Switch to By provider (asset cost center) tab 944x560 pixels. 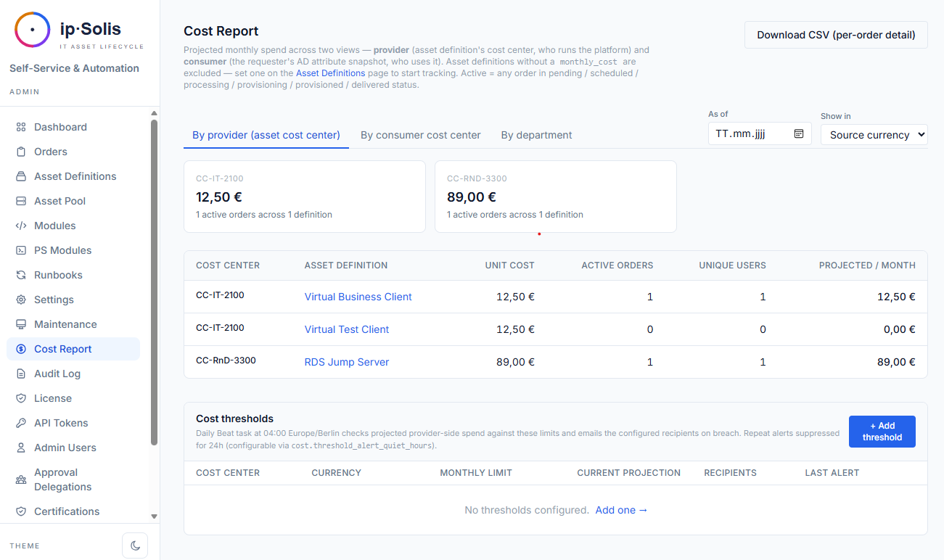(266, 135)
